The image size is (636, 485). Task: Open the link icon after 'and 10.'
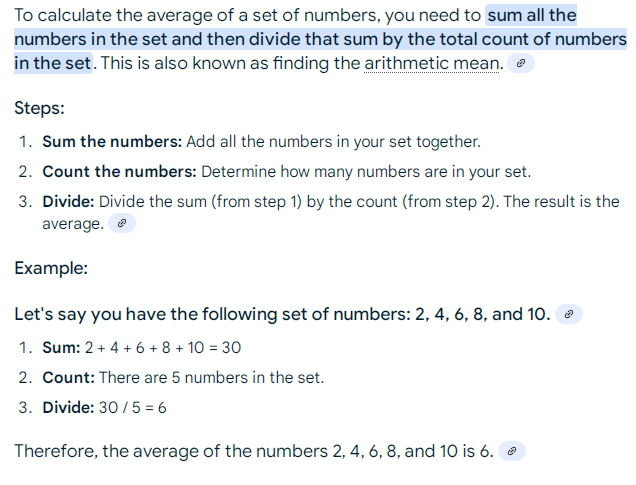pyautogui.click(x=569, y=314)
